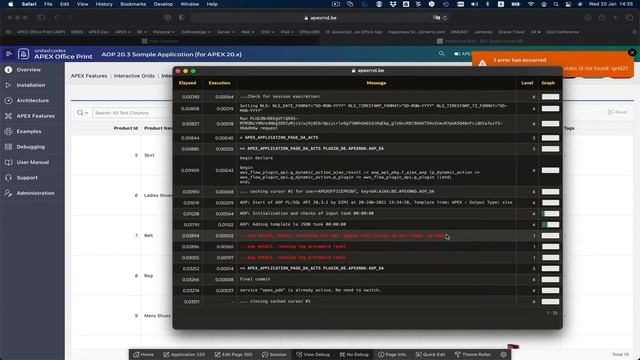Viewport: 640px width, 360px height.
Task: Click the macOS Spotlight search icon
Action: (x=556, y=4)
